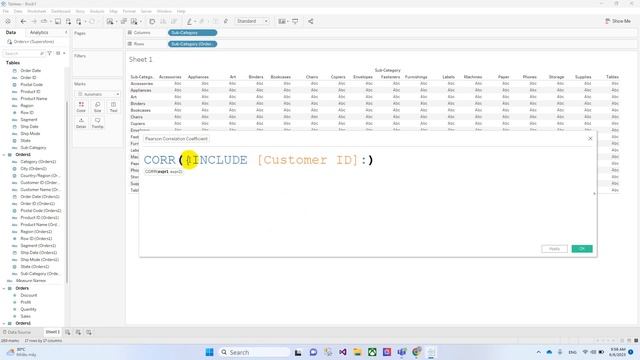Click the Data Source tab at bottom
640x360 pixels.
pos(17,332)
